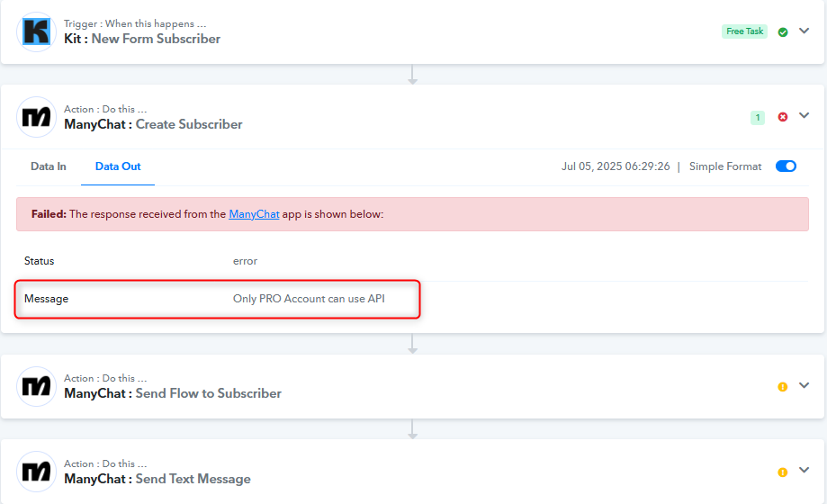
Task: Expand the Kit New Form Subscriber step
Action: pos(804,31)
